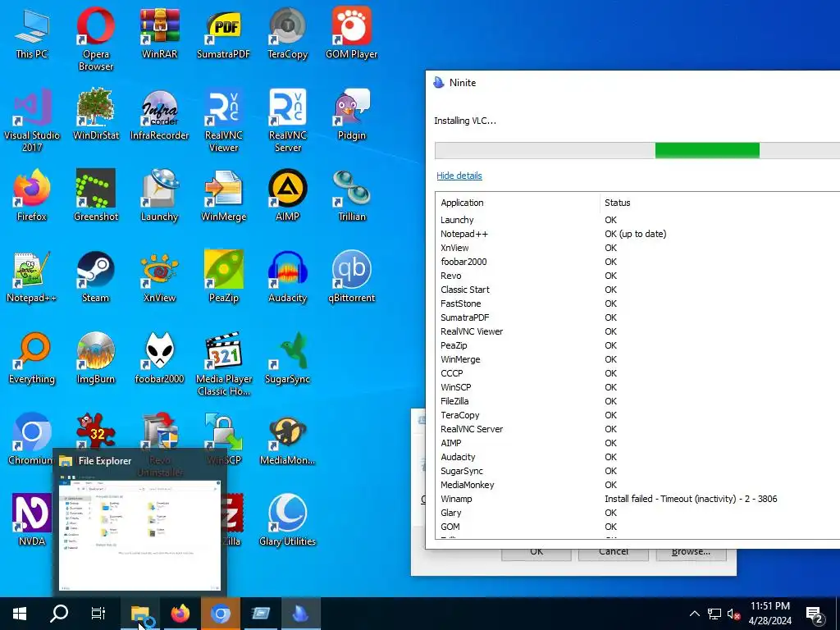Click Ninite taskbar button

pos(300,614)
